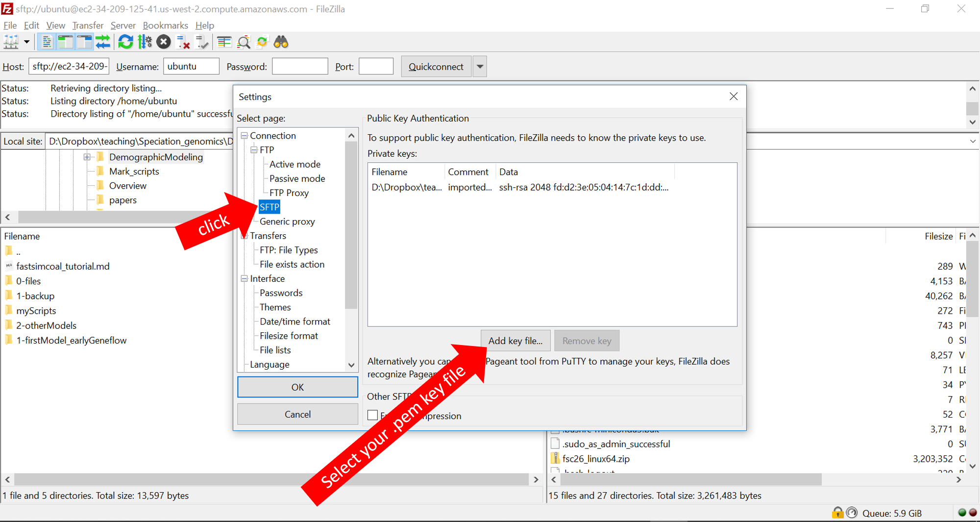Viewport: 980px width, 522px height.
Task: Toggle directory comparison icon
Action: (244, 42)
